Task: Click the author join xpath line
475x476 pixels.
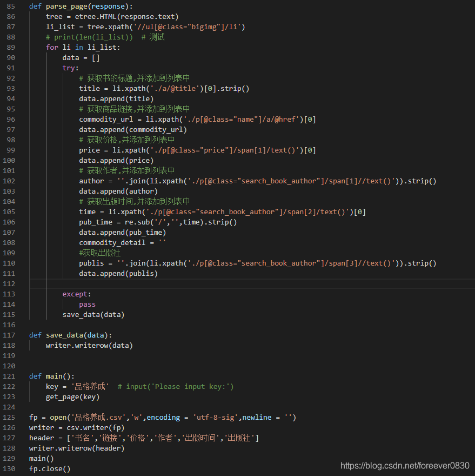Action: 258,181
